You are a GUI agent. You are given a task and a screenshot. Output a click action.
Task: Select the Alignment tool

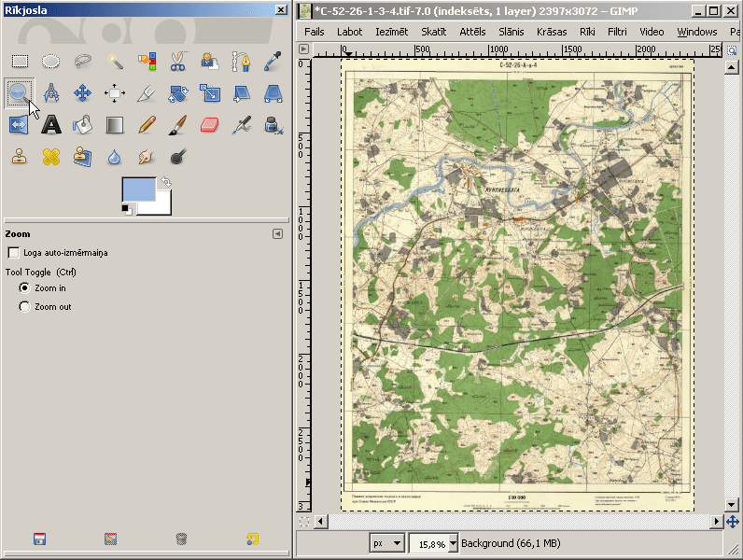(114, 93)
